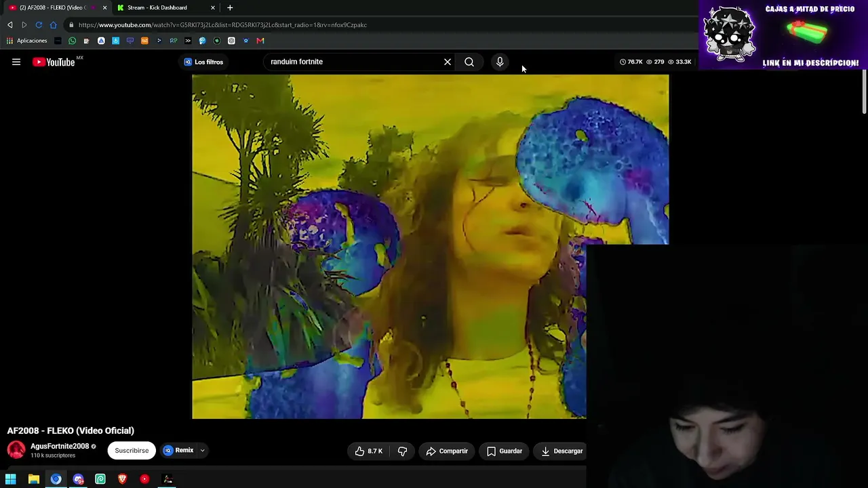
Task: Open a new browser tab
Action: pos(230,7)
